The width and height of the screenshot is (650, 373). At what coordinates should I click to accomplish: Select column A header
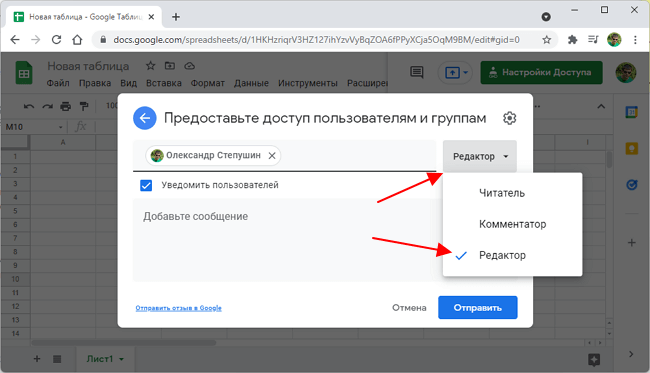coord(63,142)
